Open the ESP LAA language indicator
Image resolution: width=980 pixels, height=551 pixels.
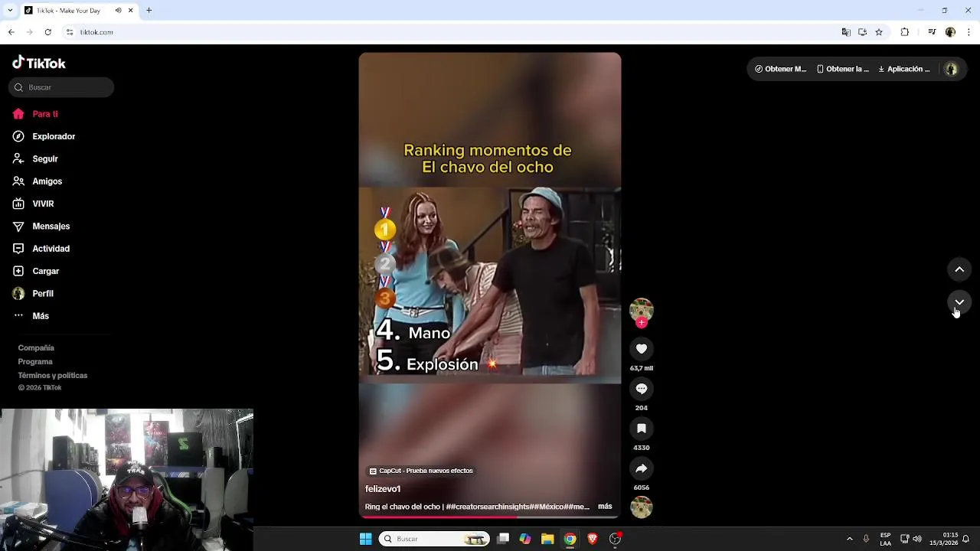(885, 539)
